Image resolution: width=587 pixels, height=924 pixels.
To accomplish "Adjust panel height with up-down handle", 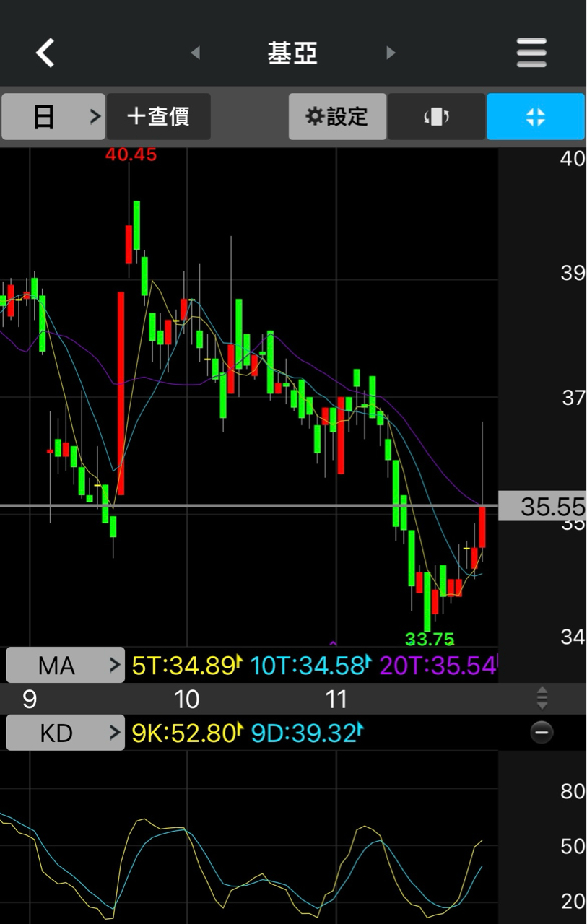I will coord(542,698).
